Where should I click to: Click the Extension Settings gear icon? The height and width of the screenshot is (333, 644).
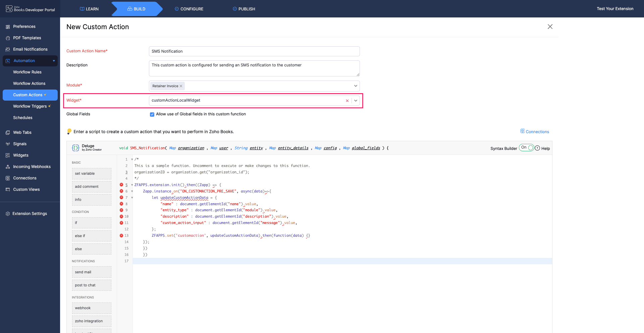coord(8,214)
